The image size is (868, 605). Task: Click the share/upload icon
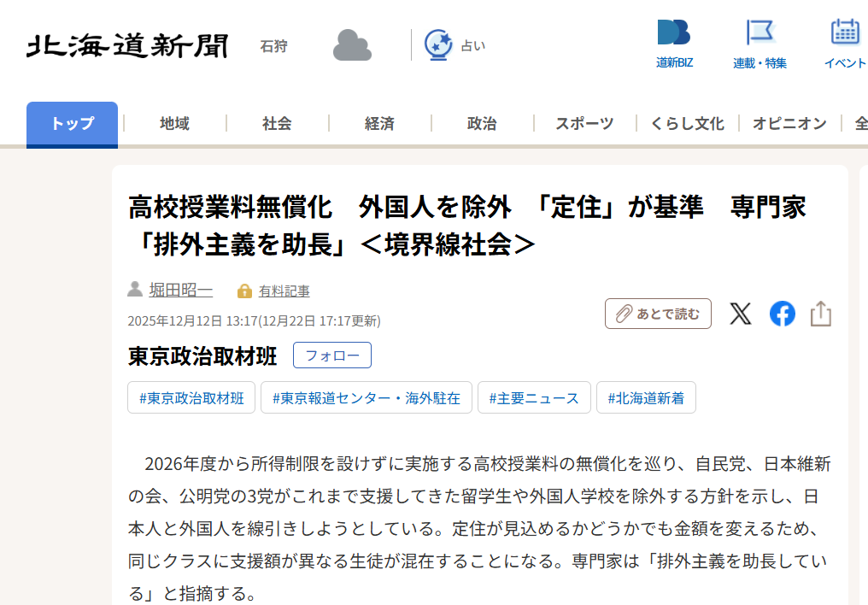[820, 314]
